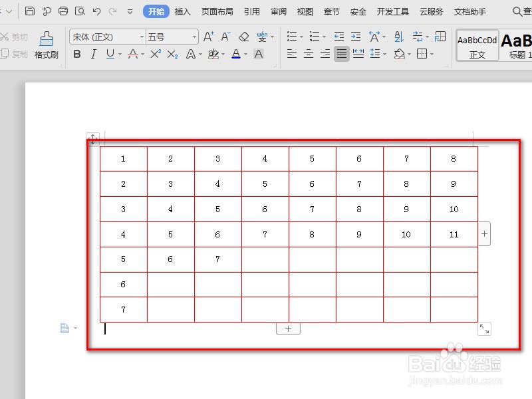The width and height of the screenshot is (532, 399).
Task: Open highlight color dropdown arrow
Action: [x=223, y=55]
